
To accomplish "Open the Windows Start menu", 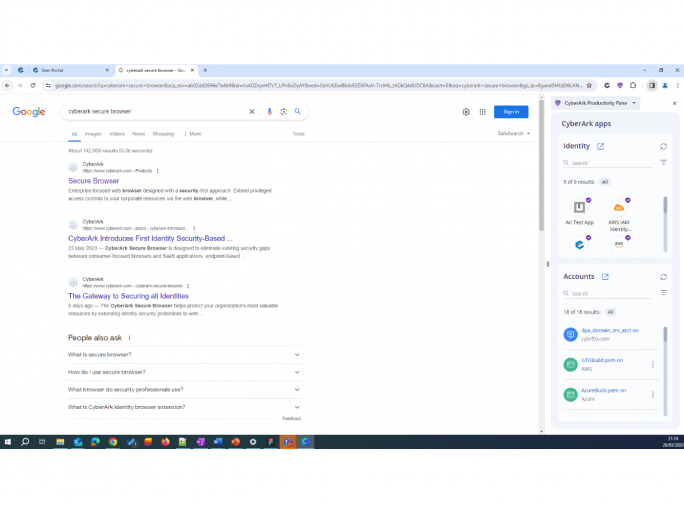I will click(x=7, y=442).
